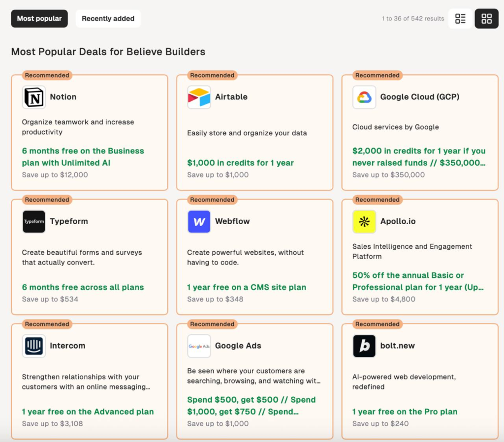Click Recommended badge on Webflow card

tap(212, 200)
